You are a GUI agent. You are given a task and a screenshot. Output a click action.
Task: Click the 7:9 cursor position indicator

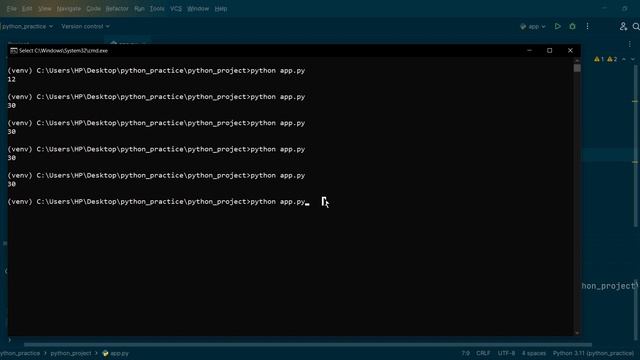coord(465,353)
